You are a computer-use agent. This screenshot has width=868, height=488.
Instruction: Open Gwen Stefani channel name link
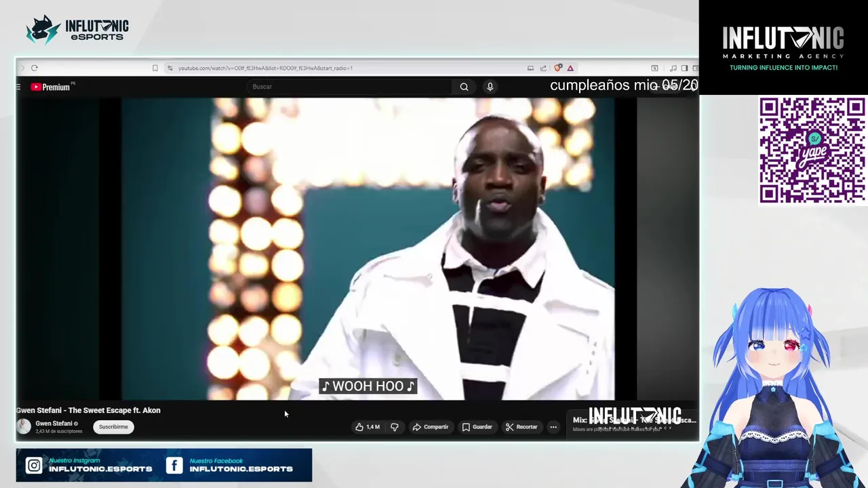(x=54, y=424)
